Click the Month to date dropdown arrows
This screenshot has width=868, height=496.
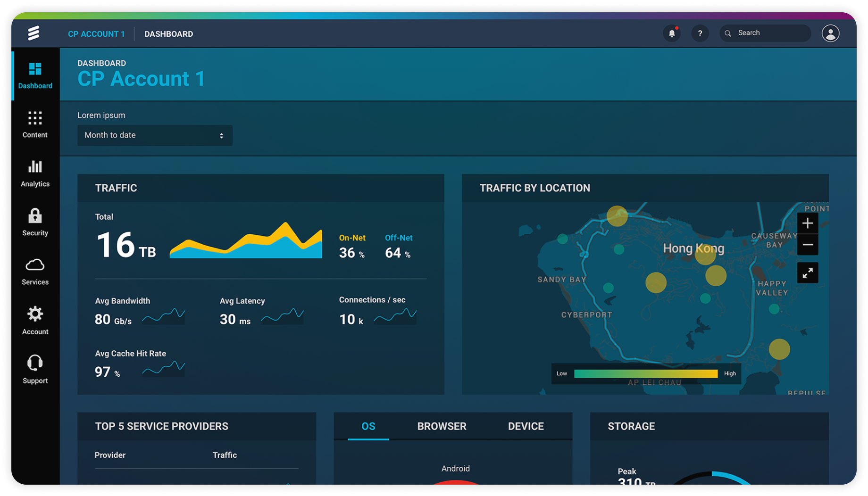coord(221,136)
